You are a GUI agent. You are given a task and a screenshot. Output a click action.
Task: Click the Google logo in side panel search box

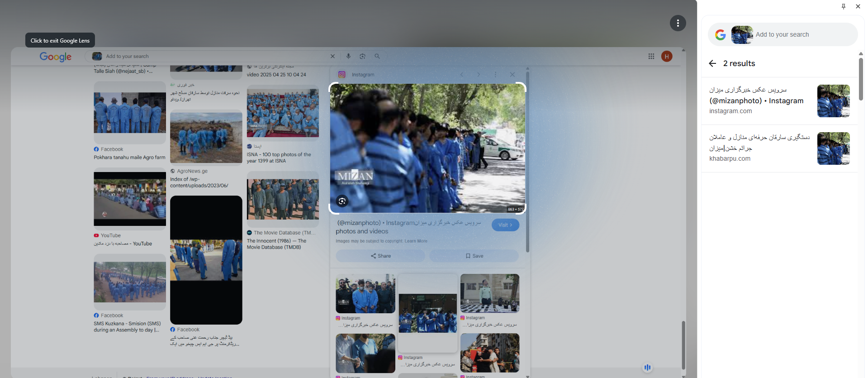point(720,35)
